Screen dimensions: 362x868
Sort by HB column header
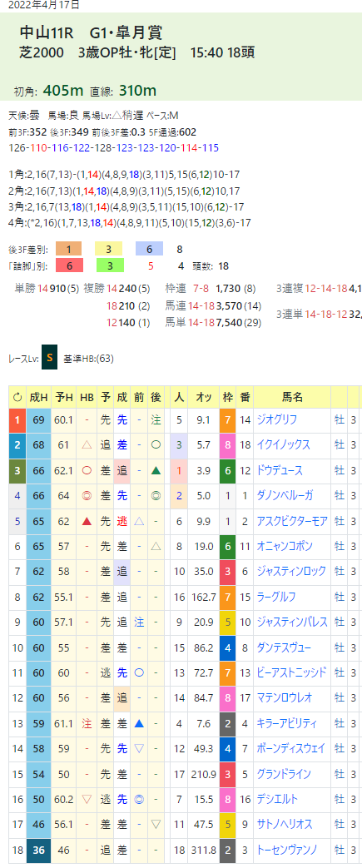[87, 397]
